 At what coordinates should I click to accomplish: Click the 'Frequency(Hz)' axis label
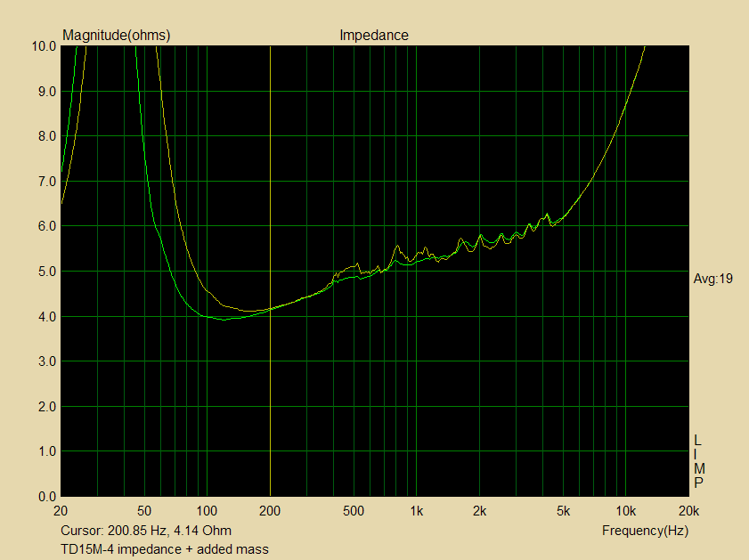(x=645, y=531)
